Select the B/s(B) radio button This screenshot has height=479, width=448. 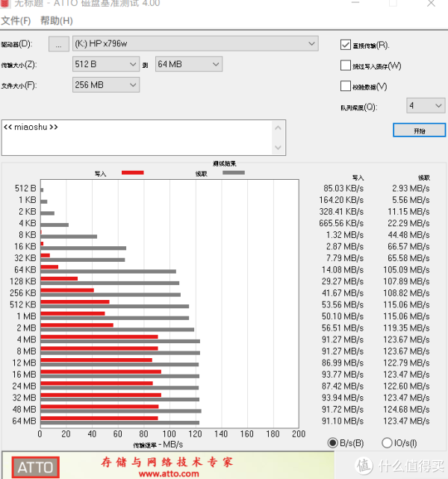click(332, 443)
